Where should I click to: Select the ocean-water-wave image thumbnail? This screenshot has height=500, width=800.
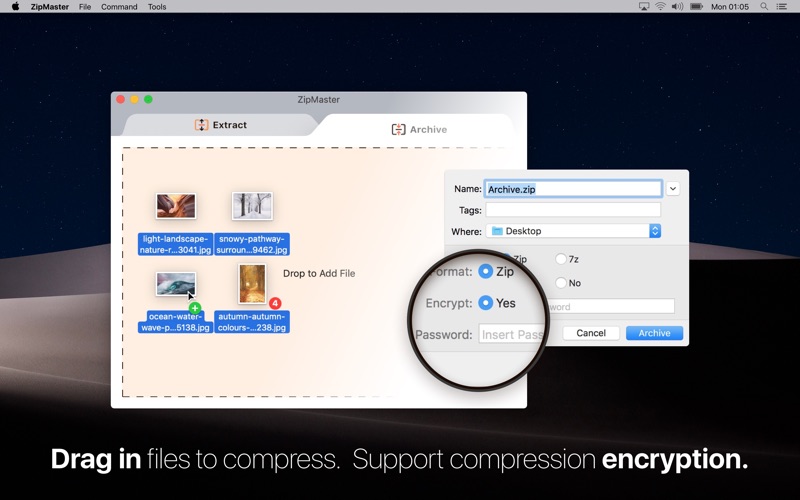(x=176, y=284)
